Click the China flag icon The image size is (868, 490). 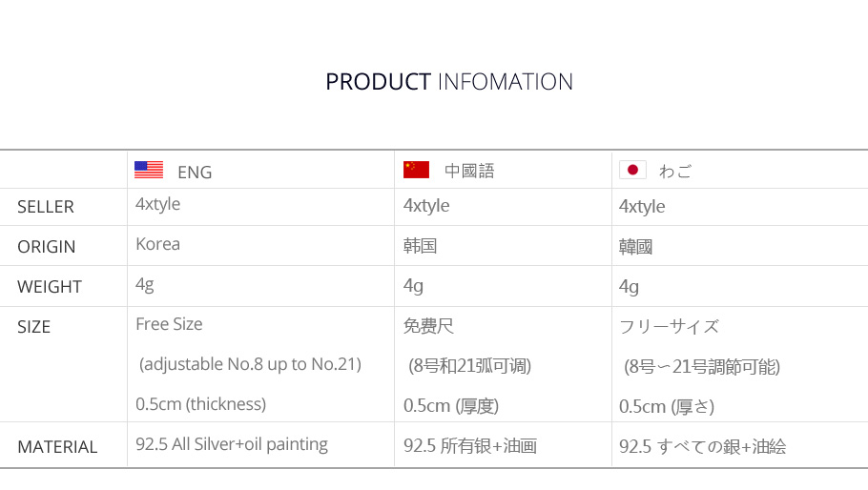tap(416, 170)
